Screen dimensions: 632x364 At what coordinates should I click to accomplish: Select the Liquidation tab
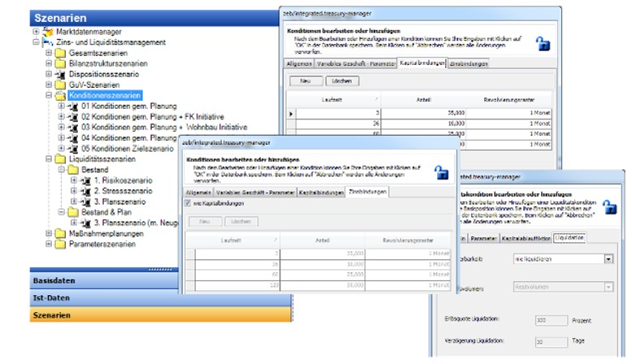[x=569, y=238]
